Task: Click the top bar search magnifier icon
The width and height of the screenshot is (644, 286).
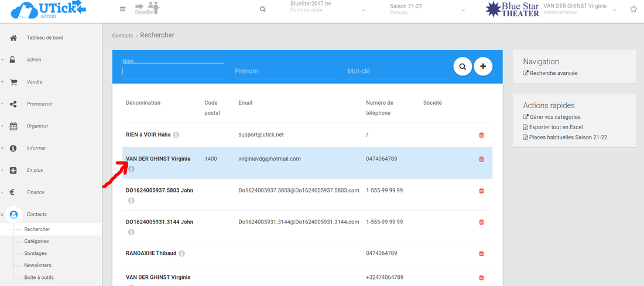Action: [x=263, y=9]
